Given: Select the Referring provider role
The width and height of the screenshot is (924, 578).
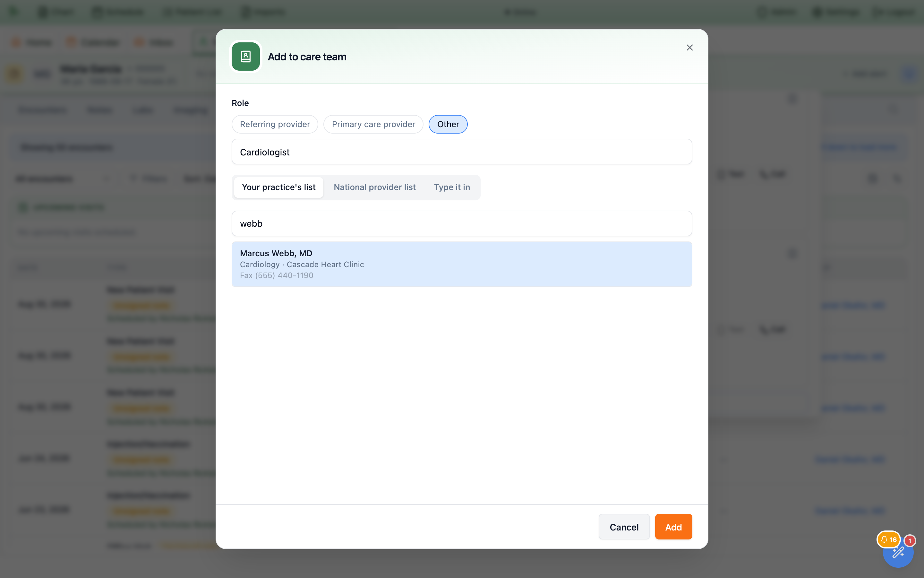Looking at the screenshot, I should pos(275,124).
